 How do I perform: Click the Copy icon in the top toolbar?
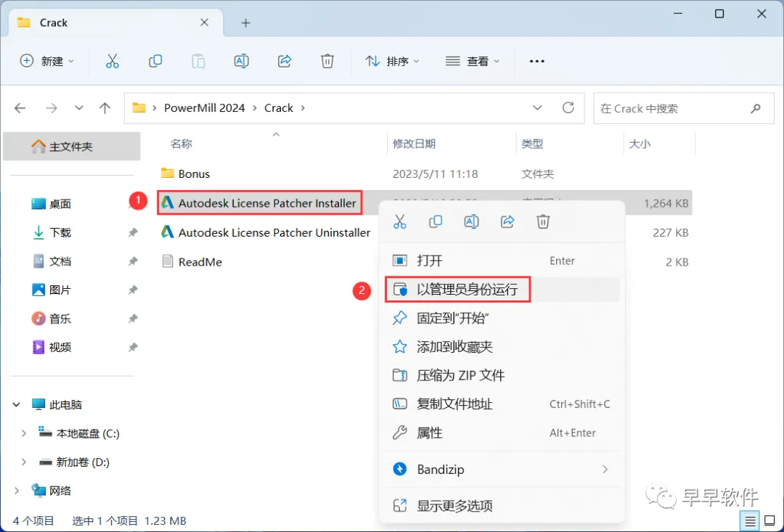155,61
